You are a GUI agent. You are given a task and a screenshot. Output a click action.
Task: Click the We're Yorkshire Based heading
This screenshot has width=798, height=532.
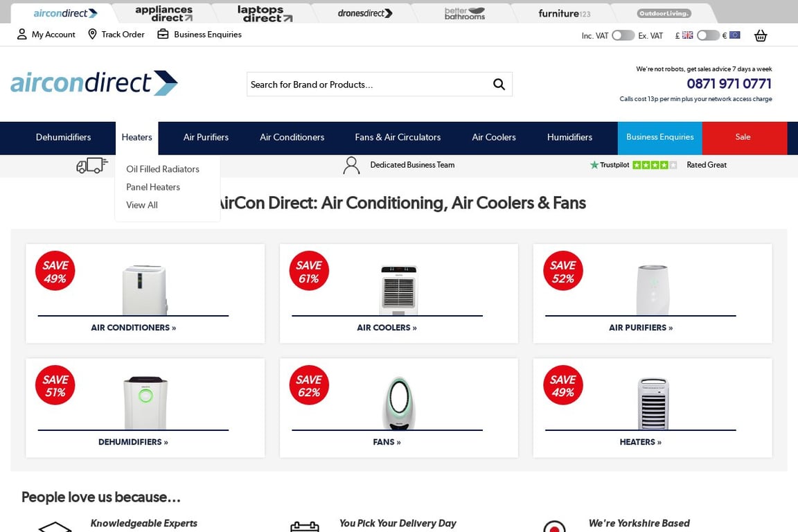639,524
